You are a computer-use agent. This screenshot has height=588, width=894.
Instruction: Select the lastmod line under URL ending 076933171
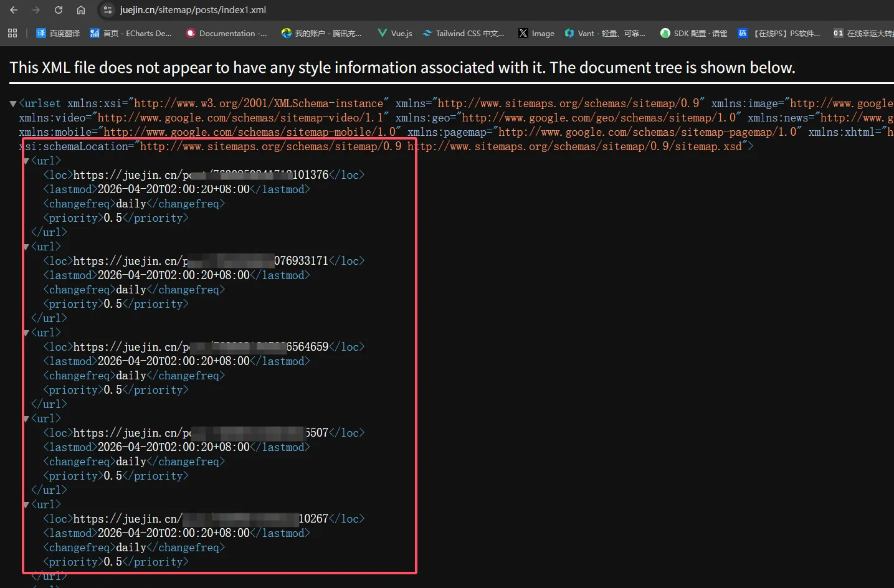pyautogui.click(x=176, y=275)
